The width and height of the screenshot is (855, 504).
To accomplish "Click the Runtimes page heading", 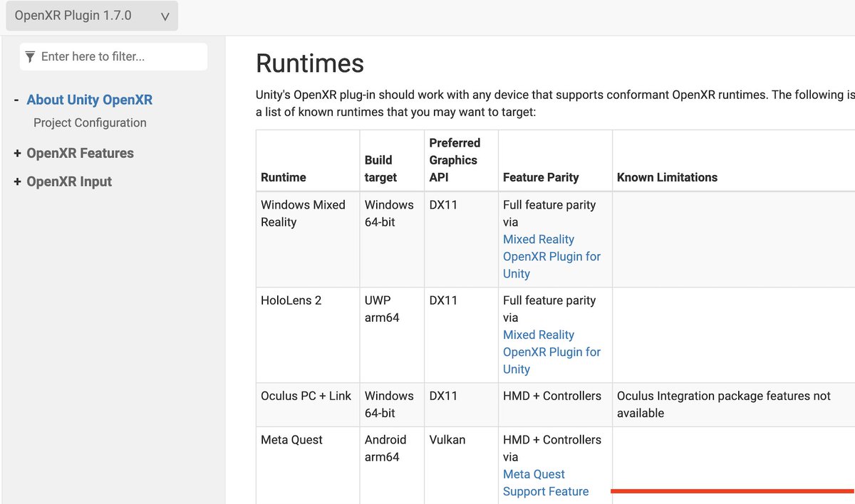I will point(309,64).
